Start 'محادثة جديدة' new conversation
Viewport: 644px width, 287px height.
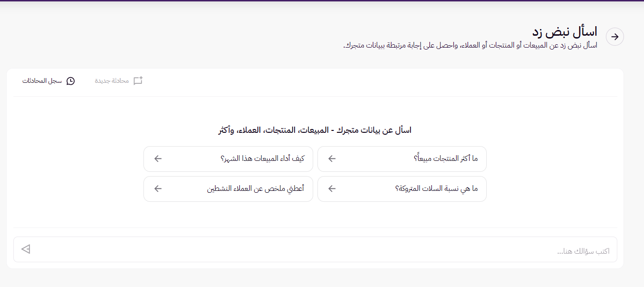(119, 81)
